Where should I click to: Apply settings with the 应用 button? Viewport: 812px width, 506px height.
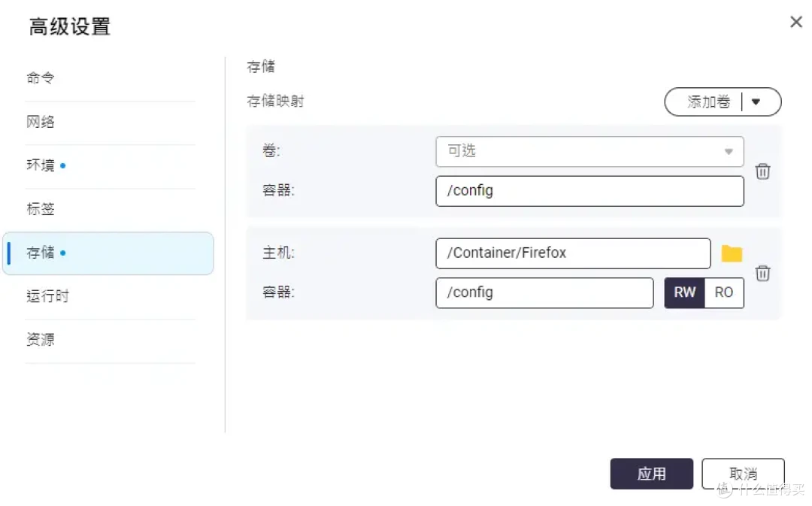[x=651, y=474]
